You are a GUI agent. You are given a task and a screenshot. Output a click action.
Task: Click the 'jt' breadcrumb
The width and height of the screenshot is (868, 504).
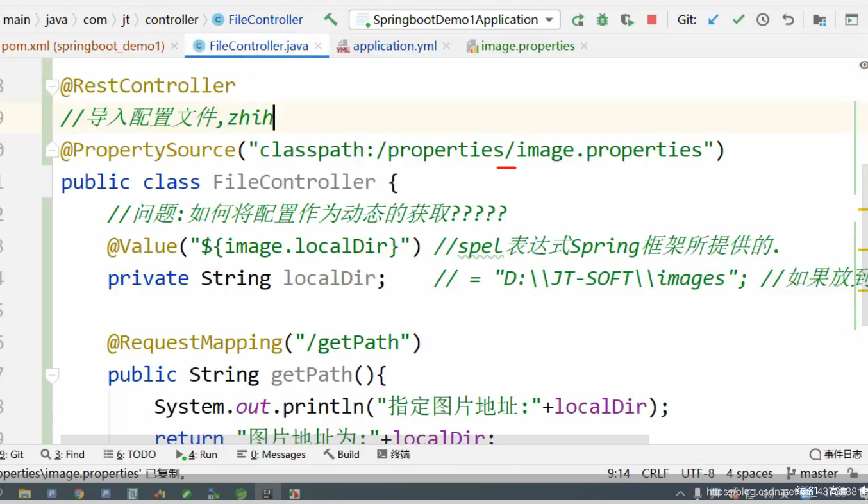click(126, 20)
